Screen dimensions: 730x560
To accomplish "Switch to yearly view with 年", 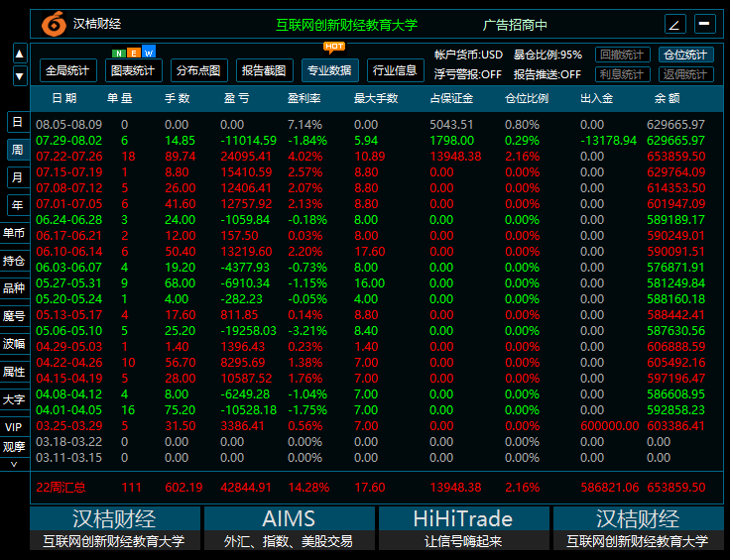I will [x=18, y=204].
